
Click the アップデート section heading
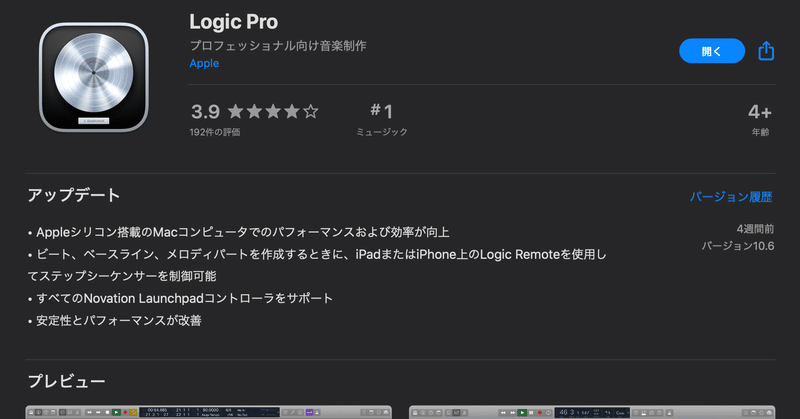coord(74,195)
